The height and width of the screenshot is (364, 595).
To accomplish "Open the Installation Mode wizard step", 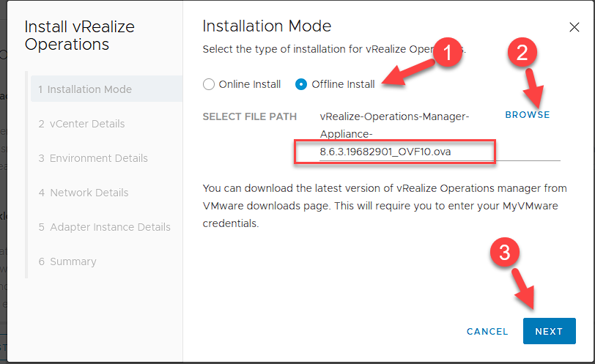I will point(89,89).
